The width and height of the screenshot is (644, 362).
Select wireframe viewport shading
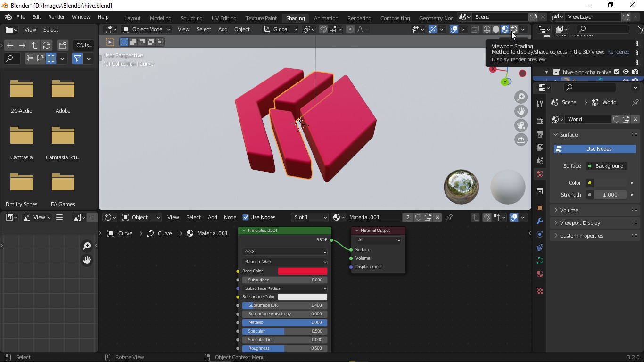click(x=487, y=29)
